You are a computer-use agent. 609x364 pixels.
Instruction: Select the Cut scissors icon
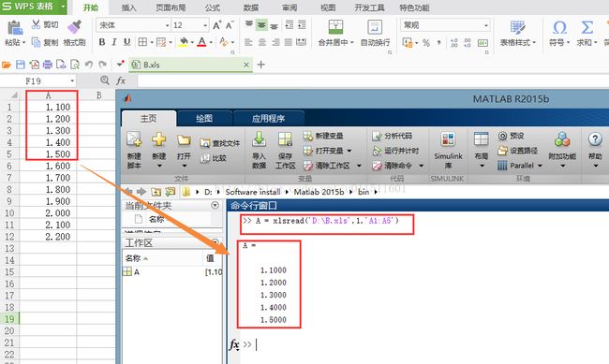pyautogui.click(x=37, y=25)
